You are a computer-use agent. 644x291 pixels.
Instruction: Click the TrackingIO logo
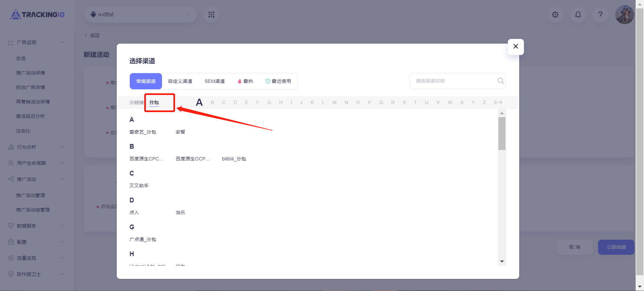(x=37, y=15)
